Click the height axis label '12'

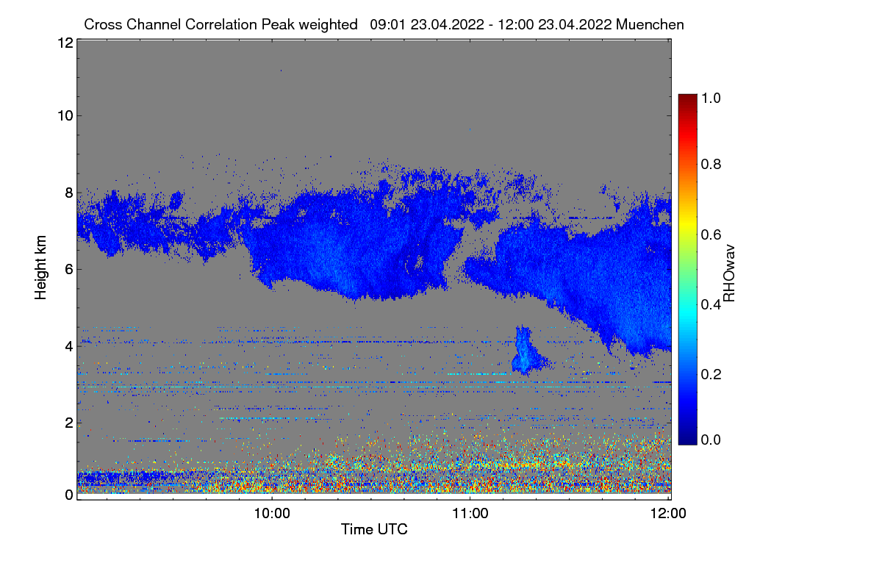click(x=65, y=43)
